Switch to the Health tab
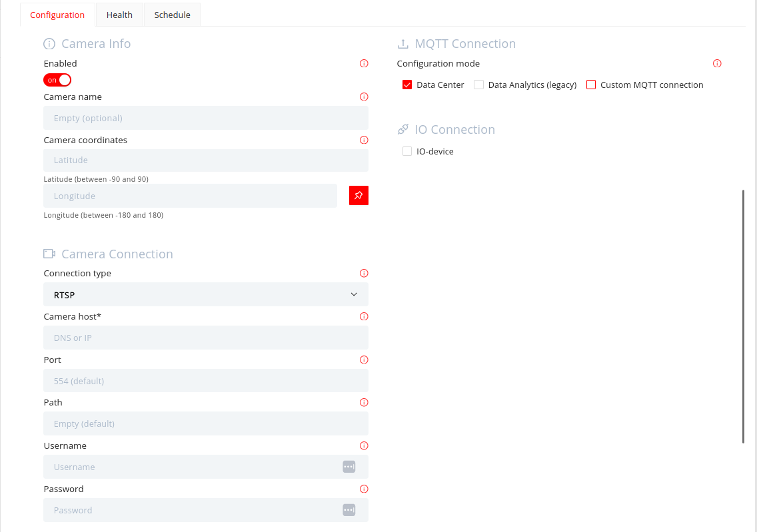 tap(119, 15)
